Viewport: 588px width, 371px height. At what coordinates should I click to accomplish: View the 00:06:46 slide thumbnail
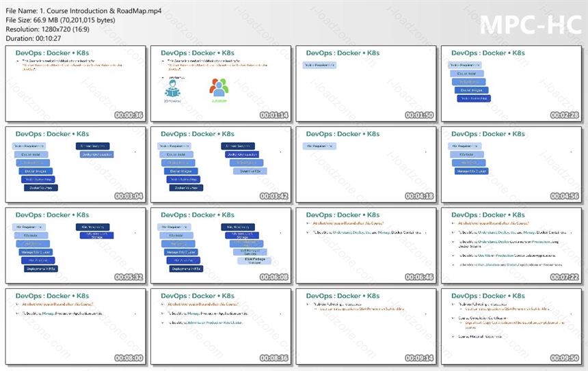pos(366,245)
